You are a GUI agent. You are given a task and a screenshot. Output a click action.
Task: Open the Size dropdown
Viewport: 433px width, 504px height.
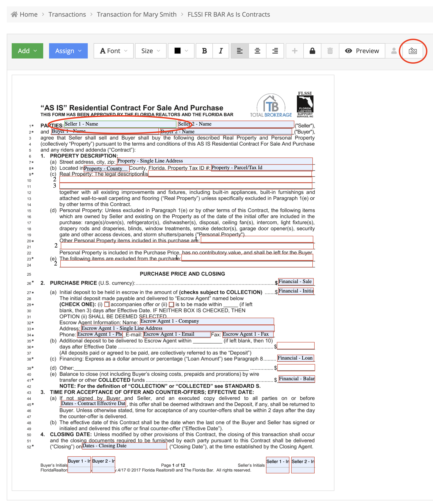[x=151, y=51]
